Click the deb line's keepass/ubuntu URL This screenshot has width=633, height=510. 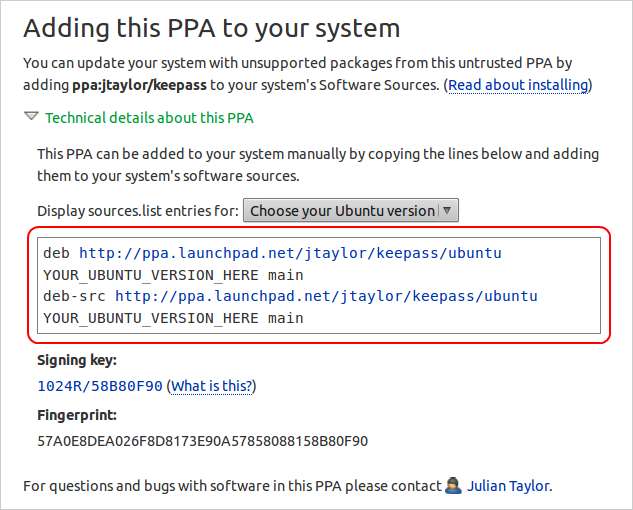click(290, 253)
